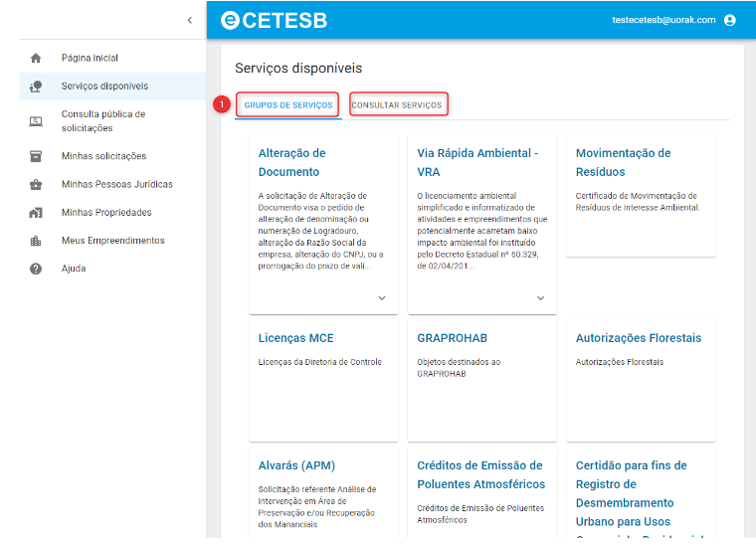Open the GRAPROHAB service group
Viewport: 756px width, 544px height.
(452, 338)
